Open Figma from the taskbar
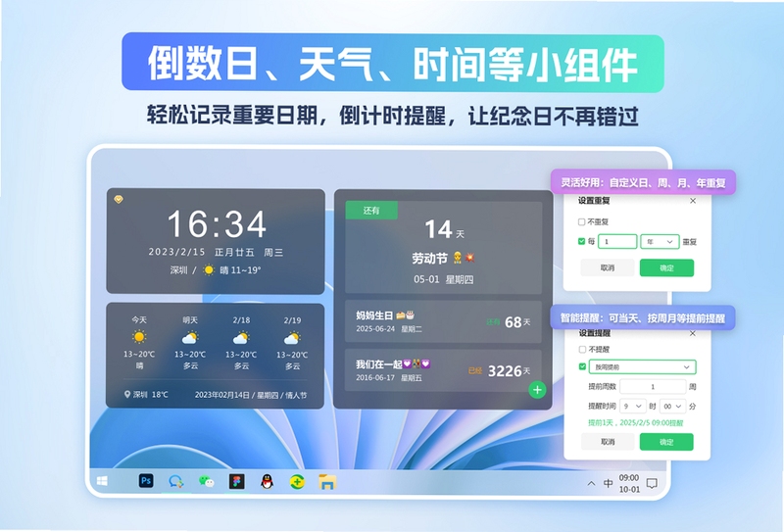The image size is (784, 532). pyautogui.click(x=236, y=481)
